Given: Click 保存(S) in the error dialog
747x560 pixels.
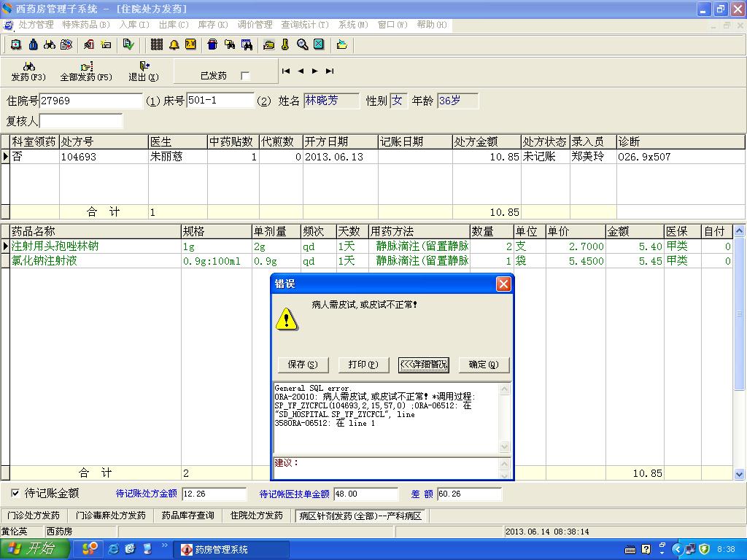Looking at the screenshot, I should click(303, 365).
